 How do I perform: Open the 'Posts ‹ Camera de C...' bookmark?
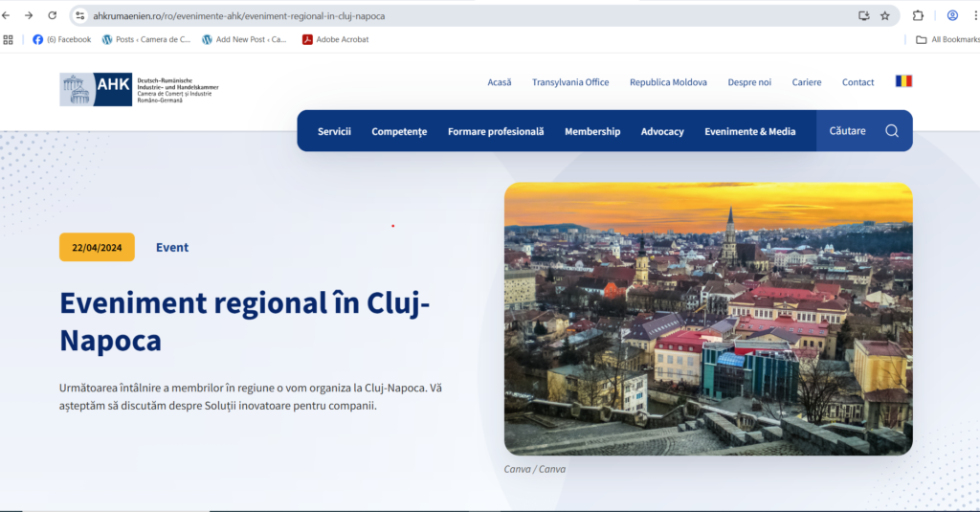click(146, 39)
